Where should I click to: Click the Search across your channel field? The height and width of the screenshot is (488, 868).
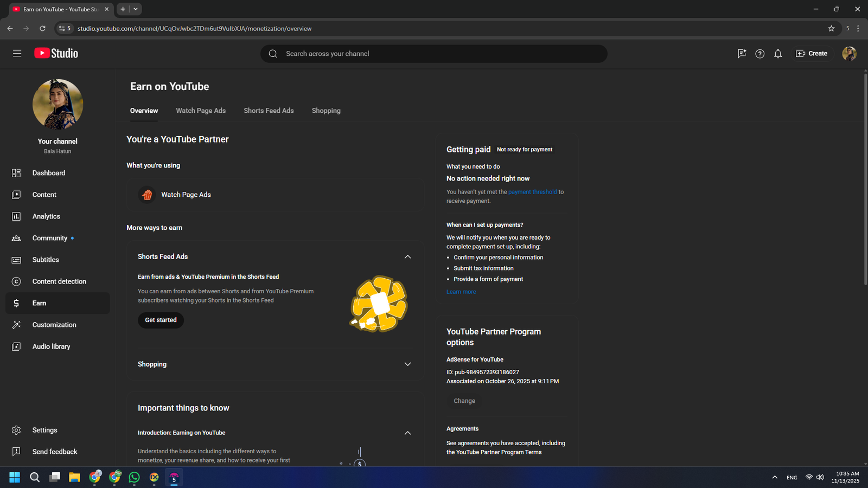434,54
